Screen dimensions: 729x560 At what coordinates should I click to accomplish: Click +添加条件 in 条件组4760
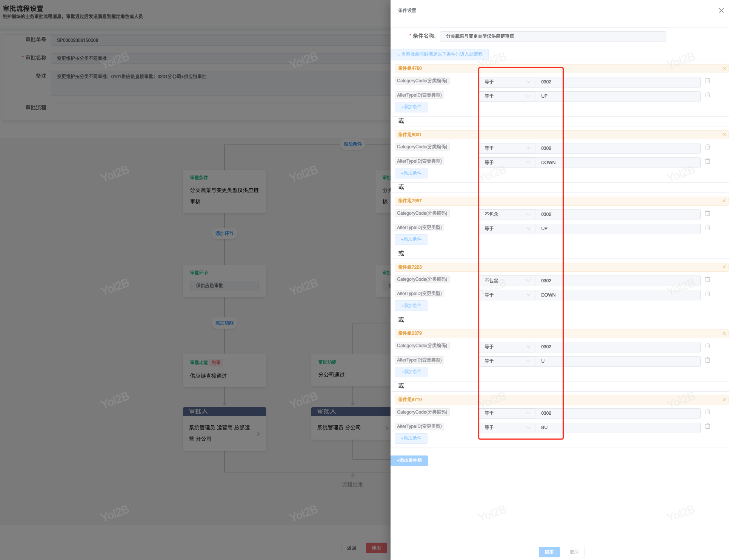(411, 107)
